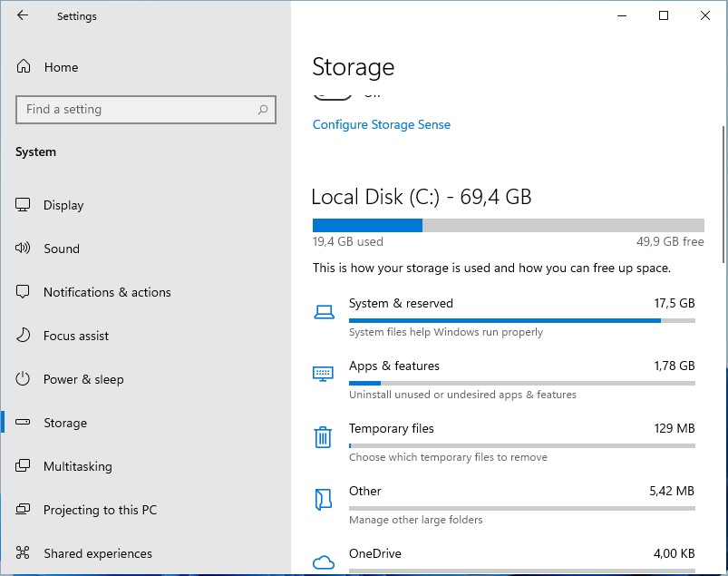The width and height of the screenshot is (728, 576).
Task: Open the Apps & features keyboard icon
Action: 323,374
